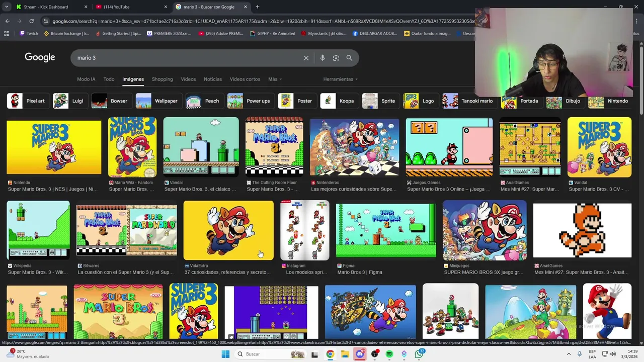Open the Nintendo Super Mario Bros. 3 NES image
The height and width of the screenshot is (362, 644).
point(54,147)
